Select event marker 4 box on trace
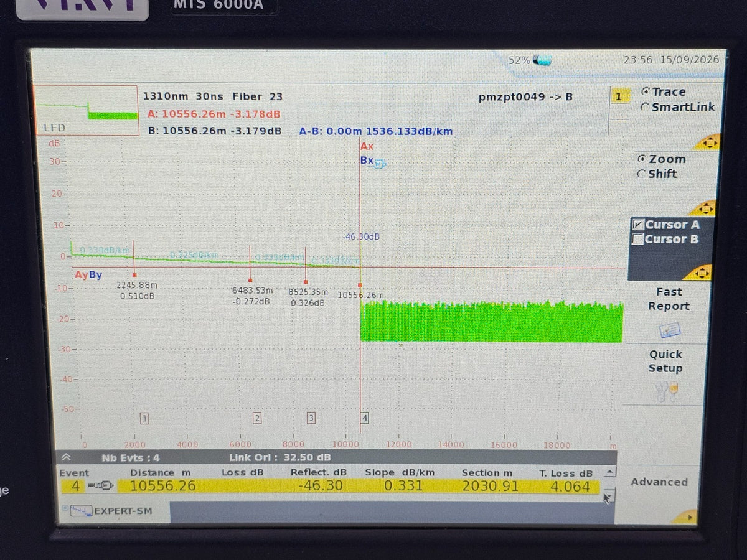This screenshot has width=747, height=560. pyautogui.click(x=365, y=418)
